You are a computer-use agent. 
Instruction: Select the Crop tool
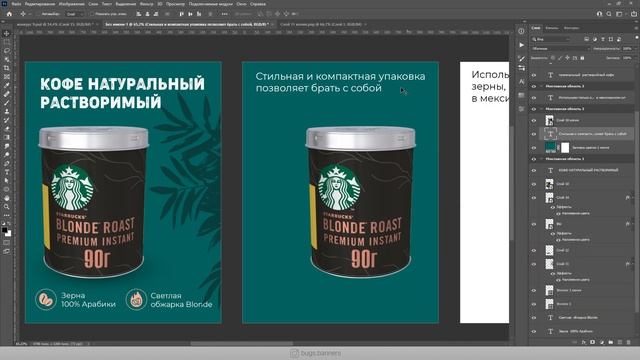pos(7,68)
